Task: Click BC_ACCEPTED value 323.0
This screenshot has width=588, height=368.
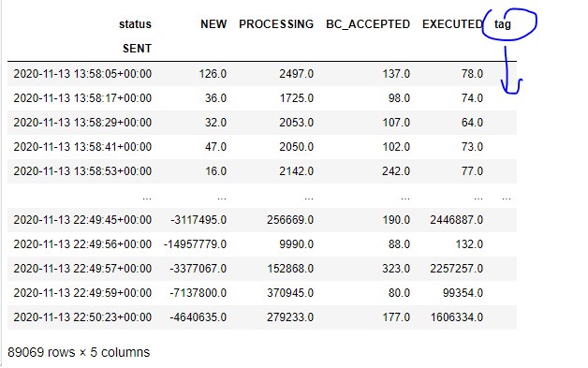Action: 396,268
